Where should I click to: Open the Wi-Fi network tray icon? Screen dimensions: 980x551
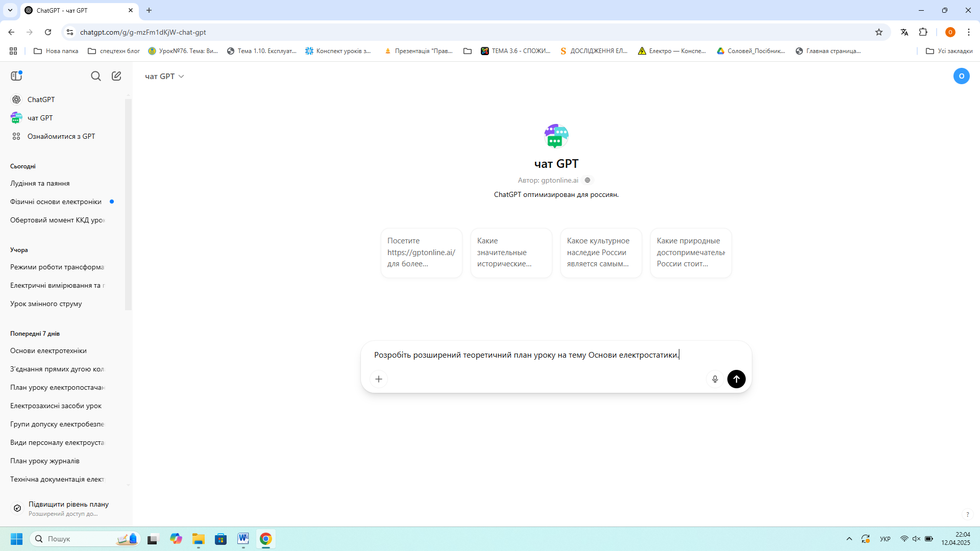coord(904,539)
